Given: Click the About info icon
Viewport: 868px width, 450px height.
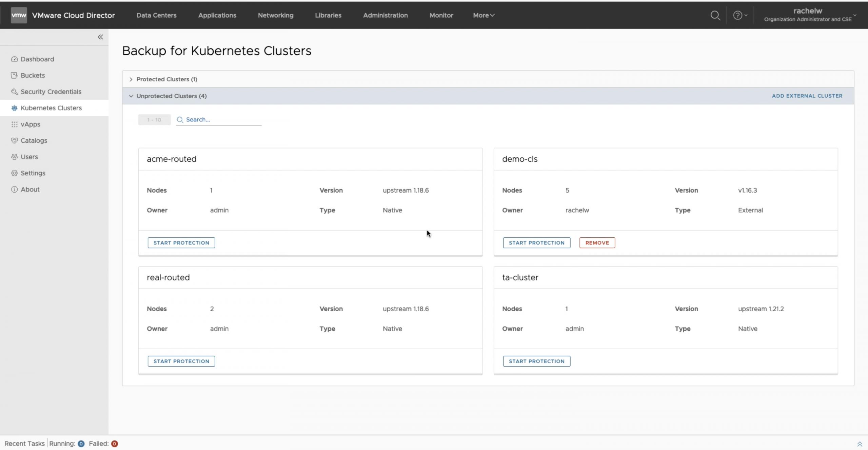Looking at the screenshot, I should [x=14, y=189].
